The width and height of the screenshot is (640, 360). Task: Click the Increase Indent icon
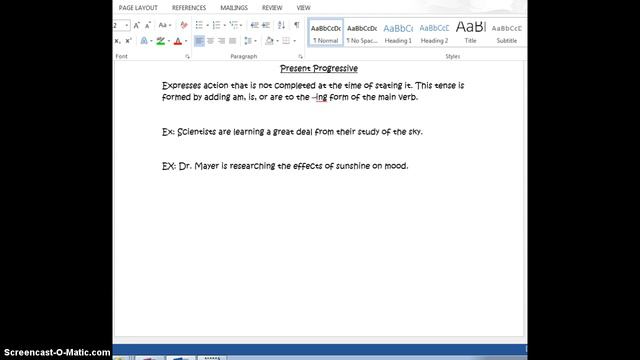pos(266,25)
